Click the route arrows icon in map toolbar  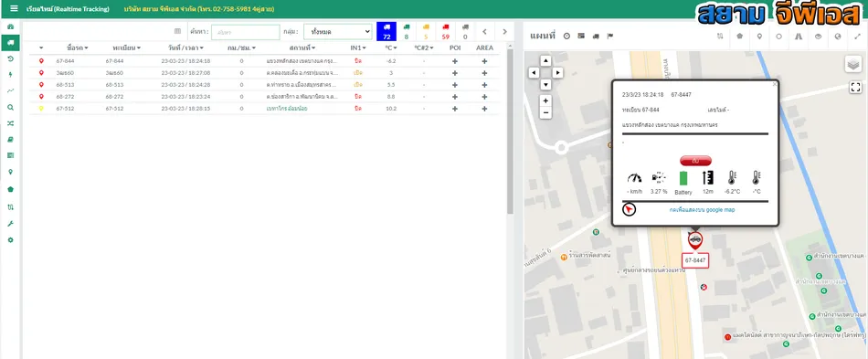(720, 36)
